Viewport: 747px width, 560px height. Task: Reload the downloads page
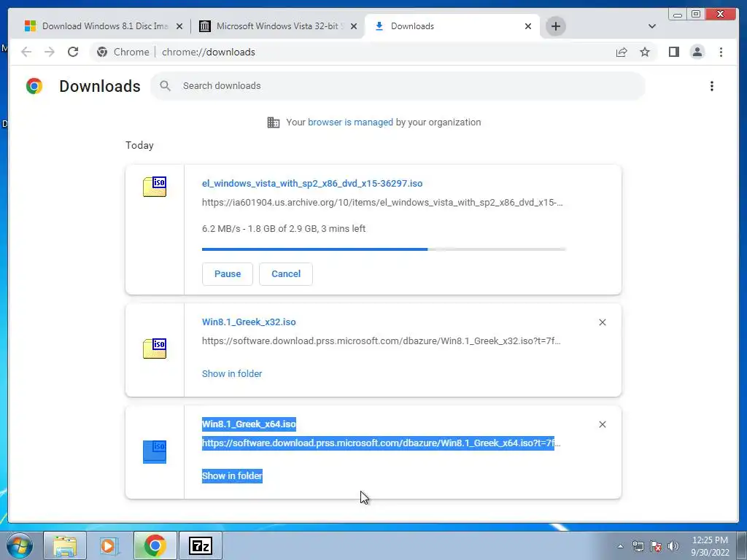[x=73, y=52]
